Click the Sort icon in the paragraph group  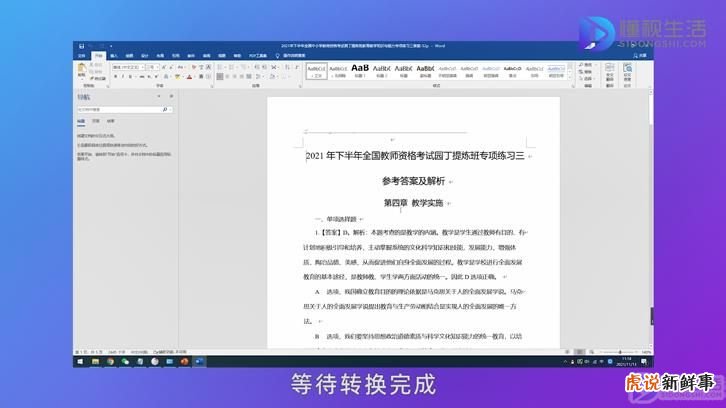[x=287, y=67]
